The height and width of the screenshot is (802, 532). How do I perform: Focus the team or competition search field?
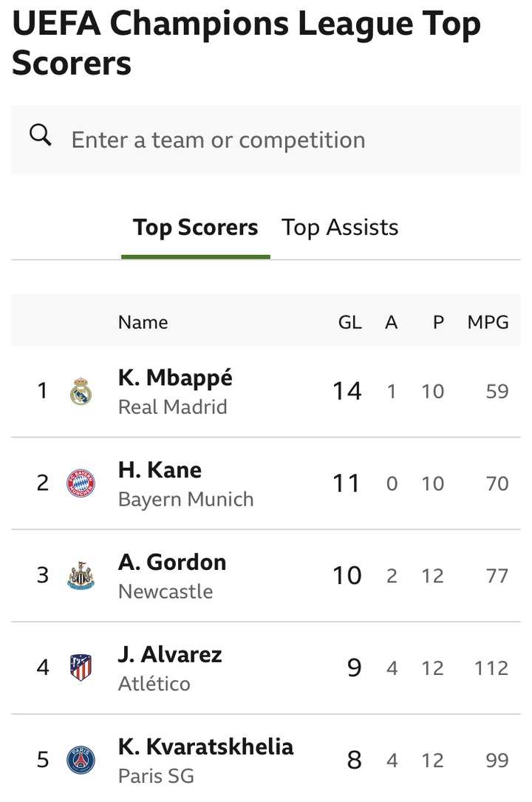pyautogui.click(x=266, y=140)
